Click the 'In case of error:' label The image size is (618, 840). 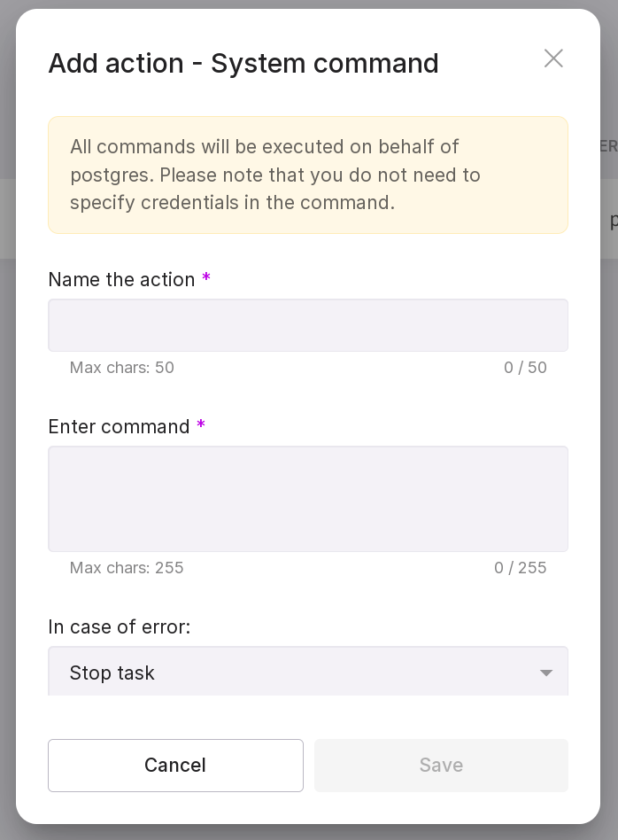[x=120, y=627]
